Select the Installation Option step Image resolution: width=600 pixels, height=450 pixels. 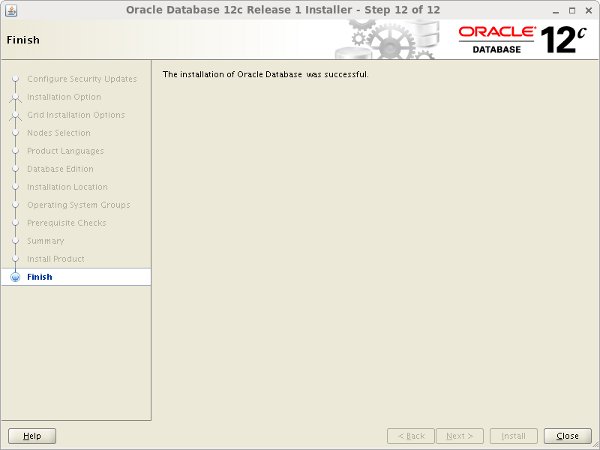point(64,97)
